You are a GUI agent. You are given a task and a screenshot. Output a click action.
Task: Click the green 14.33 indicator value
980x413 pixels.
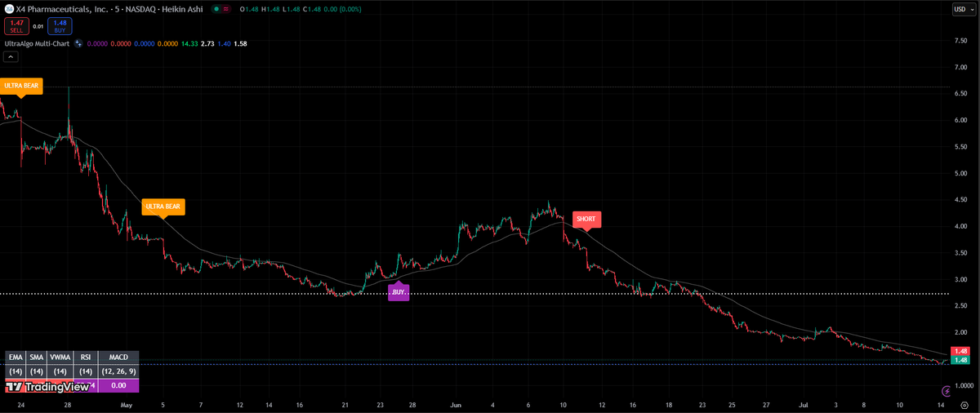tap(189, 43)
